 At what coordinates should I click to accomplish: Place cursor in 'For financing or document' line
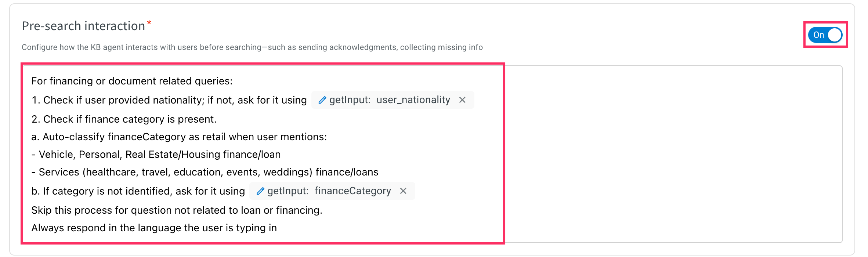[x=132, y=81]
